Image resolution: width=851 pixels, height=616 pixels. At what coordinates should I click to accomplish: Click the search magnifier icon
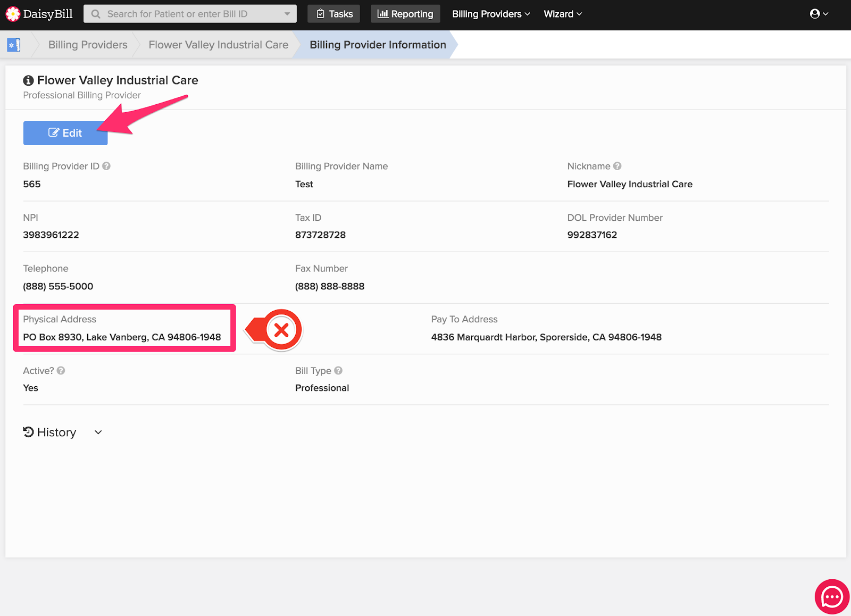(96, 14)
